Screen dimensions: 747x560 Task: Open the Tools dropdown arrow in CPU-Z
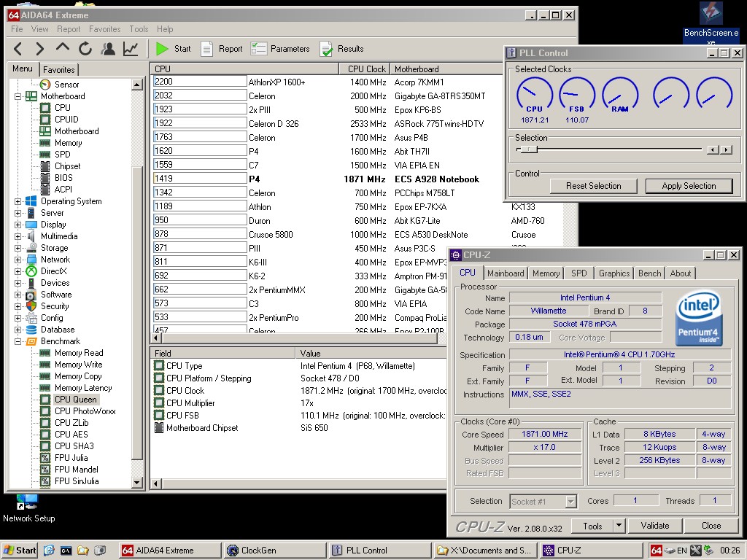click(619, 526)
